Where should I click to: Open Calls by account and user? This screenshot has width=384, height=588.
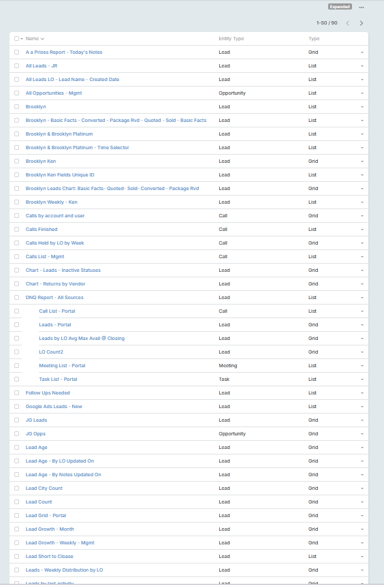tap(55, 215)
